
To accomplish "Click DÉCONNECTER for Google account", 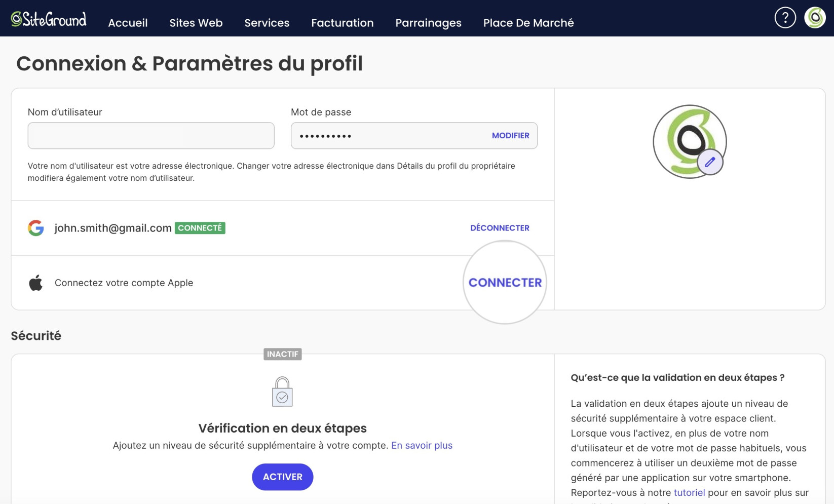I will 500,228.
